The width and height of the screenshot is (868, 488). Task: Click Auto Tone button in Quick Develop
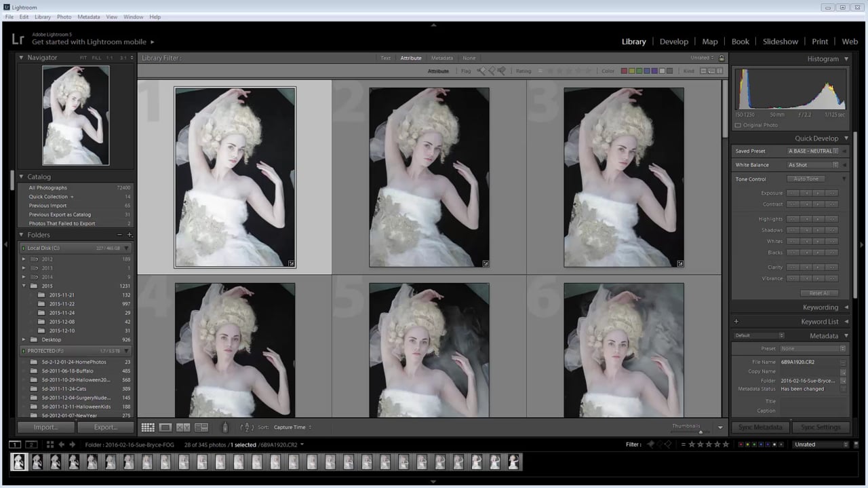(x=806, y=179)
